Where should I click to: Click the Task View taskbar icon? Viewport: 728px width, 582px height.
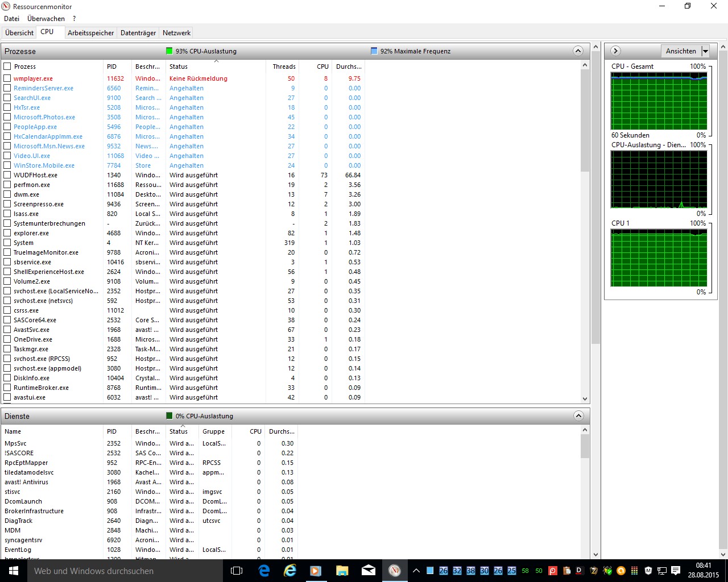click(x=237, y=571)
